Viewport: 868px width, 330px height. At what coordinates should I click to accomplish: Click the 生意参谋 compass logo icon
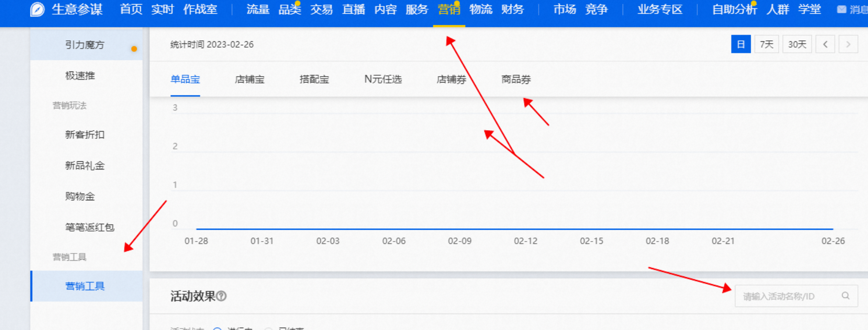point(37,9)
